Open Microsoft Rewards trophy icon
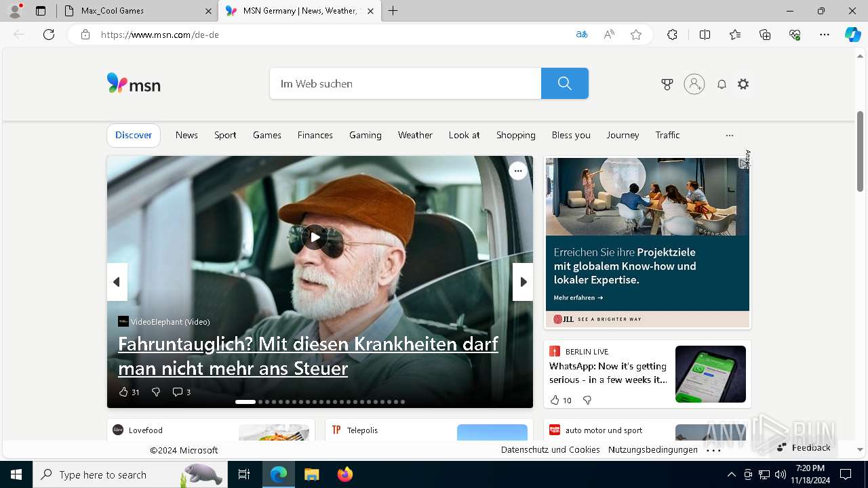The width and height of the screenshot is (868, 488). point(667,84)
